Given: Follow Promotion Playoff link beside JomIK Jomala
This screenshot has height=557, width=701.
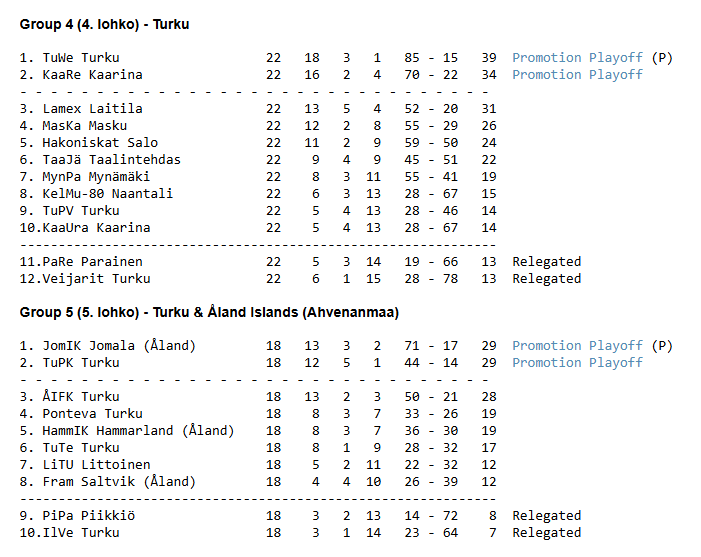Looking at the screenshot, I should click(x=577, y=346).
